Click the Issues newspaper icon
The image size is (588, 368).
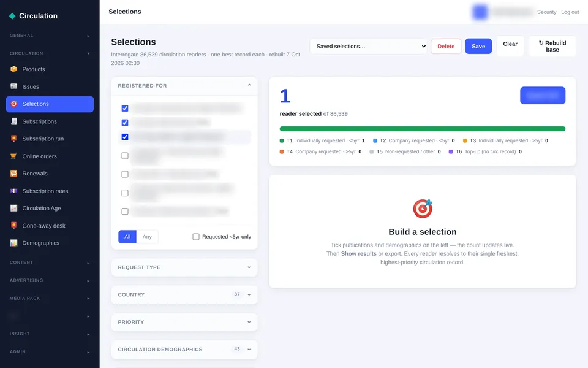[x=14, y=86]
